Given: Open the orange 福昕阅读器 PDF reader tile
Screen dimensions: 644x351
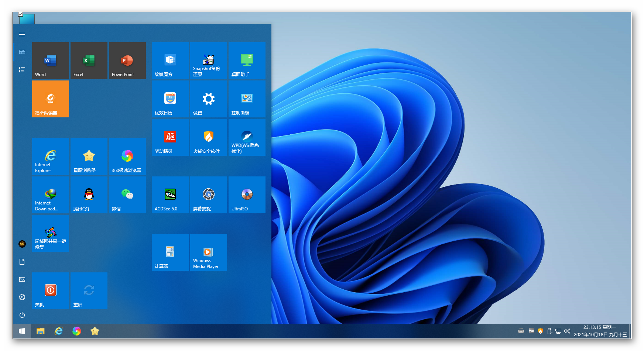Looking at the screenshot, I should 51,99.
